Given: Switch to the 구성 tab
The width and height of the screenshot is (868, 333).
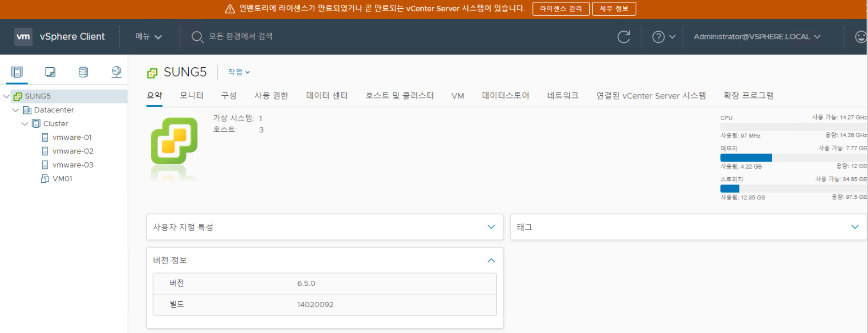Looking at the screenshot, I should tap(229, 95).
